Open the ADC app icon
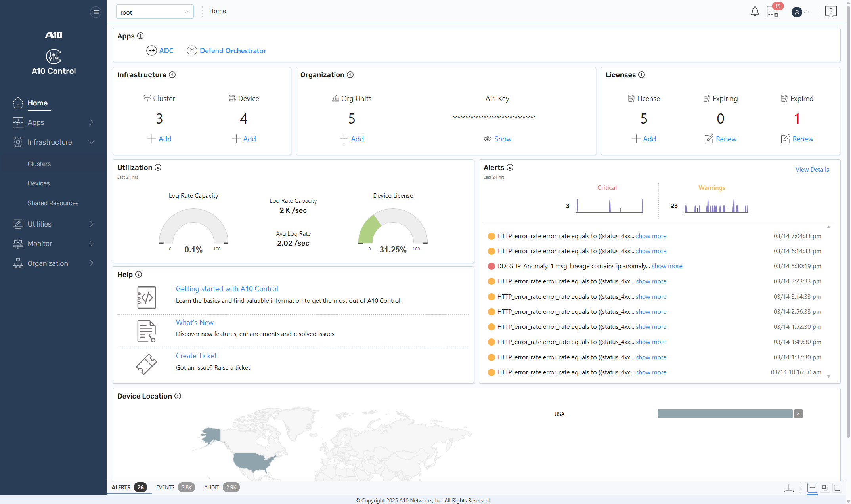This screenshot has height=504, width=851. [151, 51]
